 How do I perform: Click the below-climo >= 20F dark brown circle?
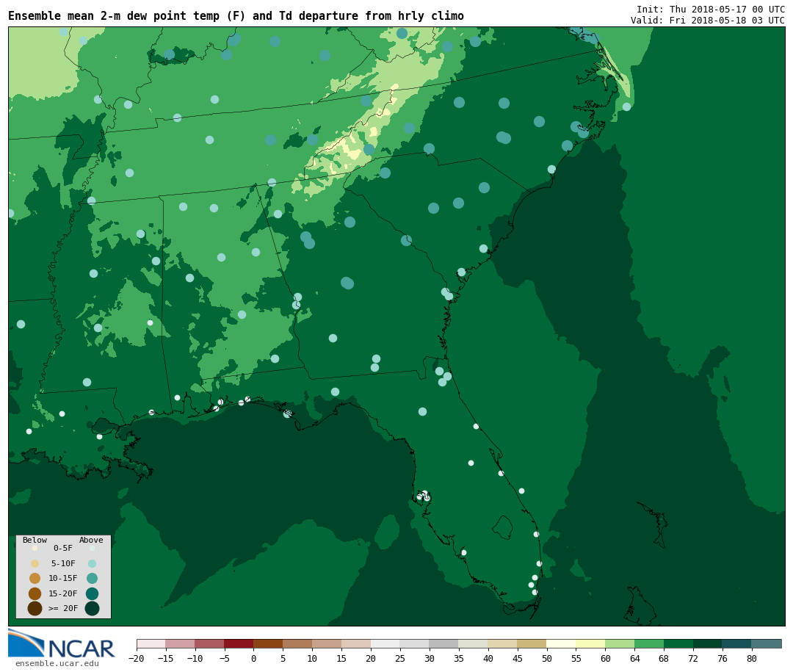point(35,608)
